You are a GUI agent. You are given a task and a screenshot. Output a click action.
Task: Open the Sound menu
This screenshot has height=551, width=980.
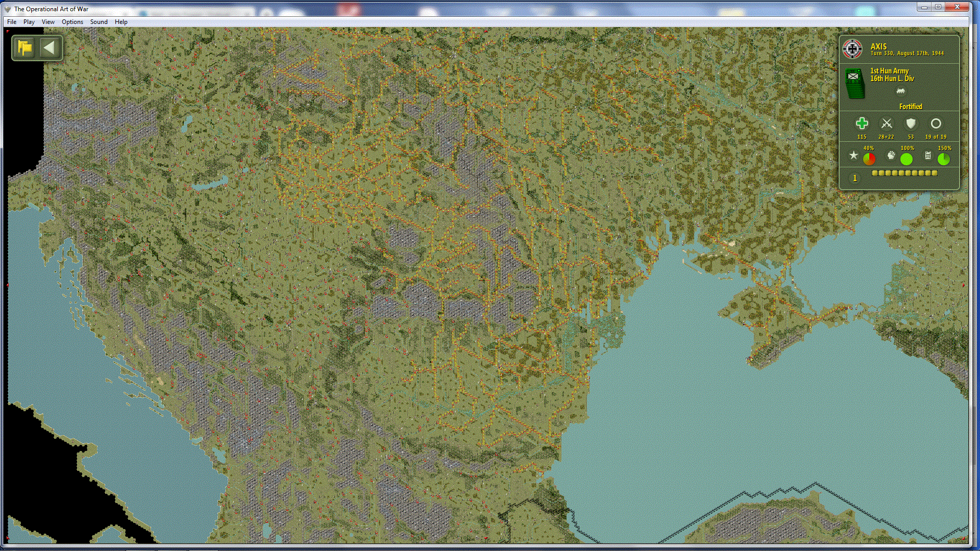click(99, 22)
